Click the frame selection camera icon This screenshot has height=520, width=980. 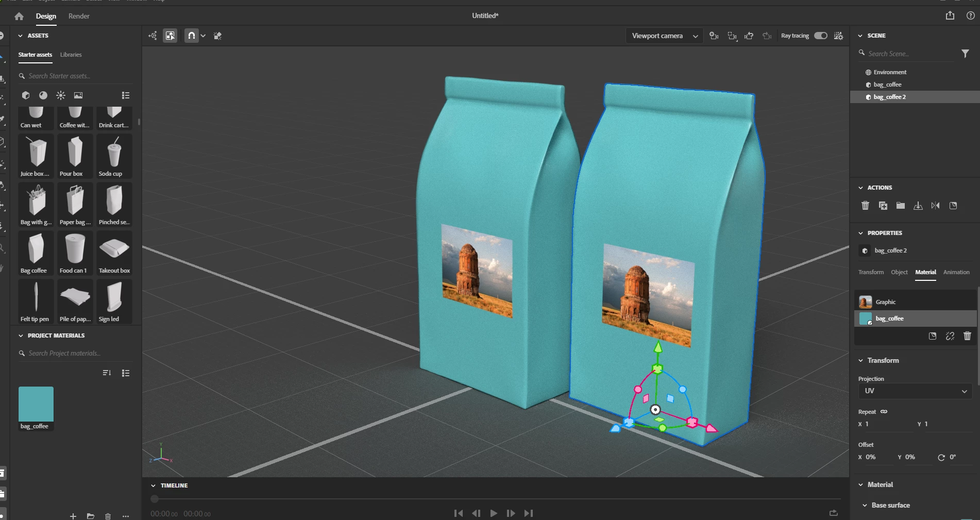(732, 36)
